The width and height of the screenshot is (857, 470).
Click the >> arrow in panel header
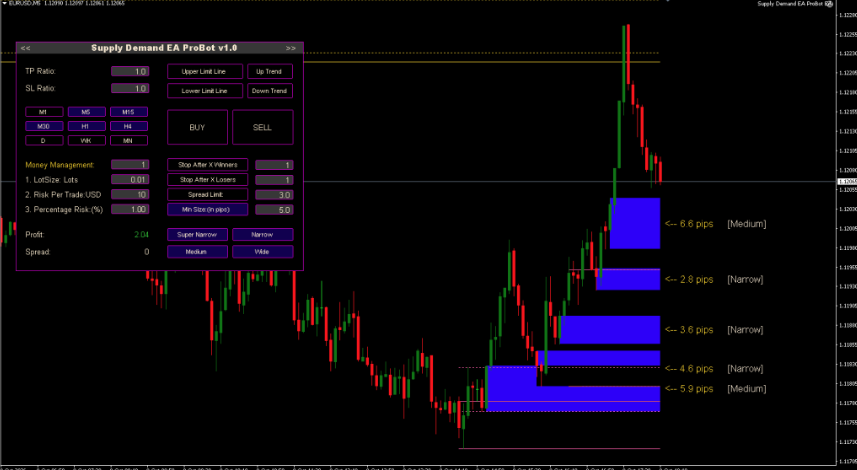pos(291,48)
